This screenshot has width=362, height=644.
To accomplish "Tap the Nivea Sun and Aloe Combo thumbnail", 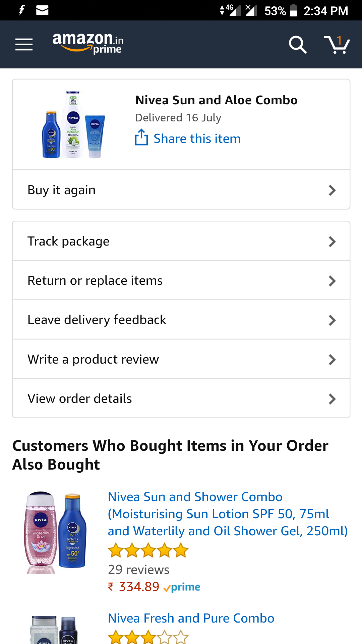I will click(x=74, y=124).
